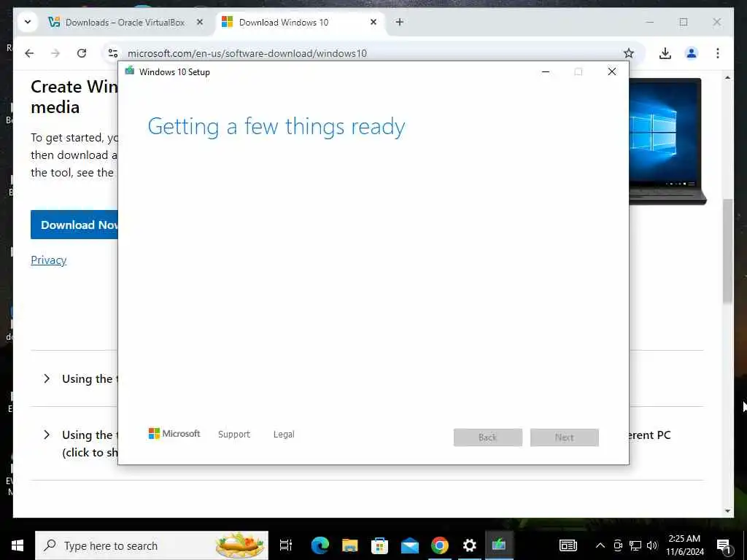Close the Download Windows 10 tab

[x=373, y=22]
